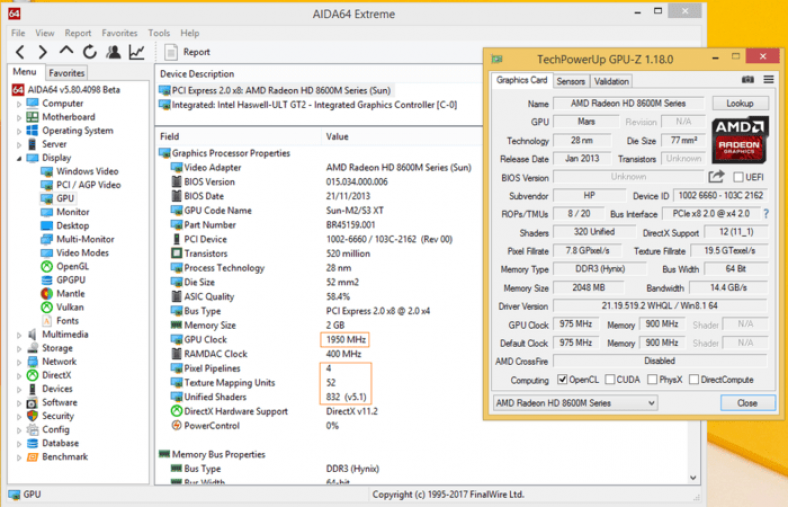Toggle the CUDA checkbox

click(x=610, y=379)
